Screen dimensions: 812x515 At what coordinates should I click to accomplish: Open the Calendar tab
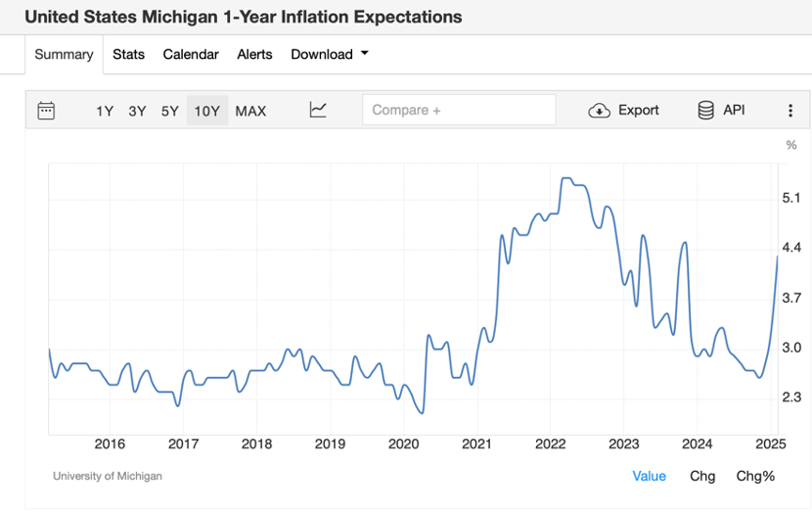[x=191, y=55]
